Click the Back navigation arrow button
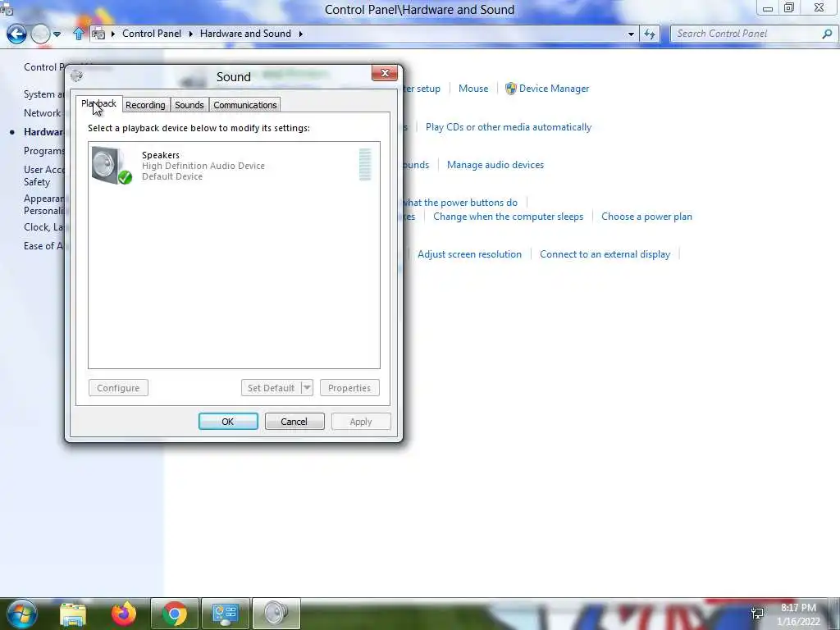 [16, 34]
